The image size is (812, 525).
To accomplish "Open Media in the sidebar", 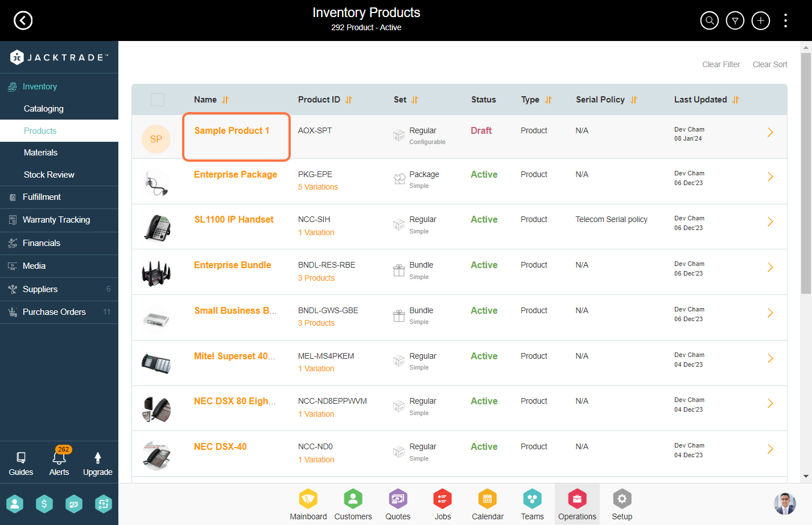I will click(x=59, y=266).
